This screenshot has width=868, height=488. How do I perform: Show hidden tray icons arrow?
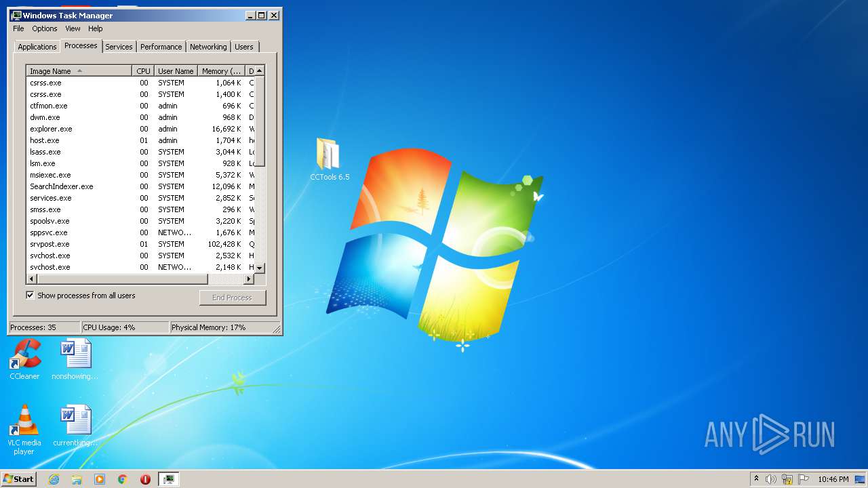[756, 479]
